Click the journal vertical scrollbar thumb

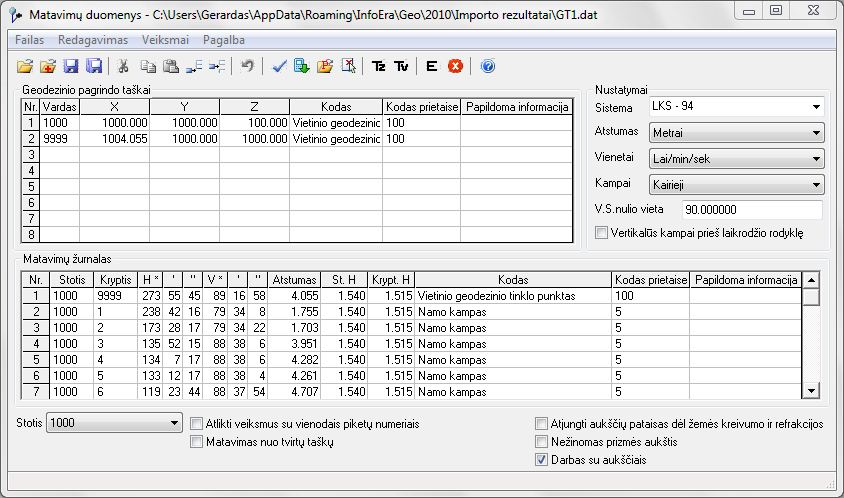[x=811, y=297]
